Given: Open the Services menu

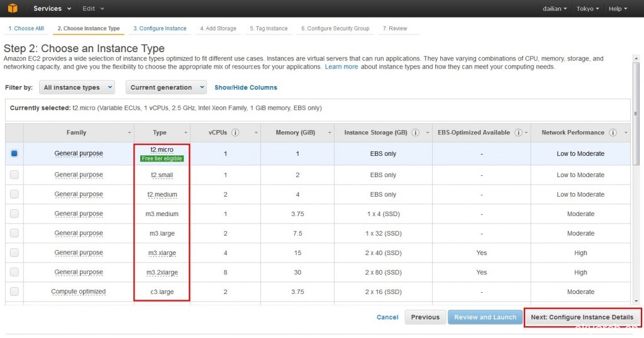Looking at the screenshot, I should [x=51, y=9].
